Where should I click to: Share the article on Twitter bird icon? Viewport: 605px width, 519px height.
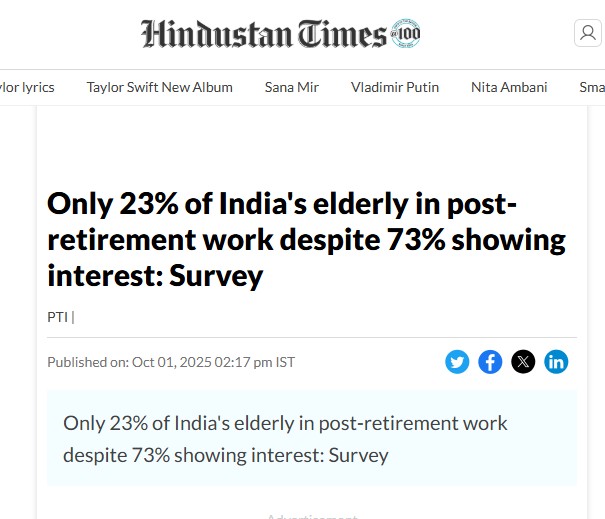click(x=457, y=362)
